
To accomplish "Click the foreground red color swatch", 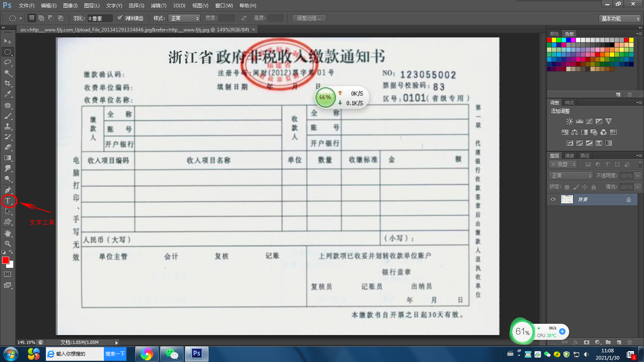I will point(5,260).
